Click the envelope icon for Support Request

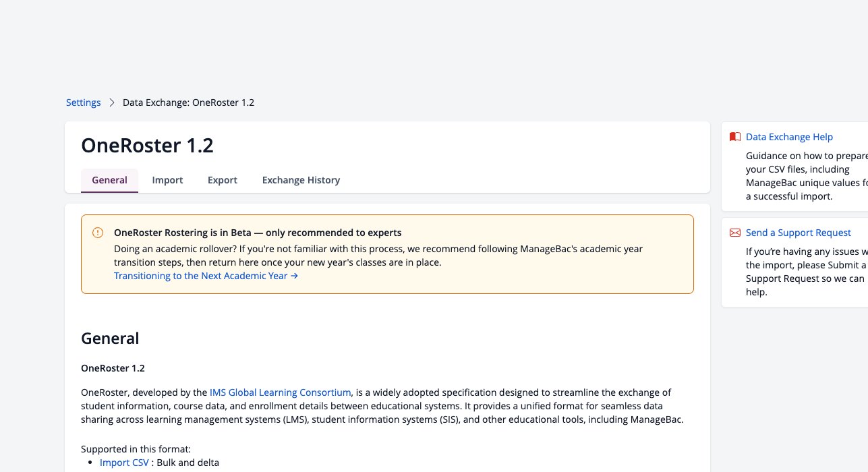pos(735,233)
